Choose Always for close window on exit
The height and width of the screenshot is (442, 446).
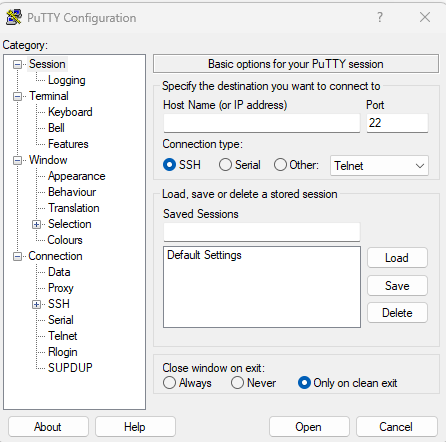[169, 383]
